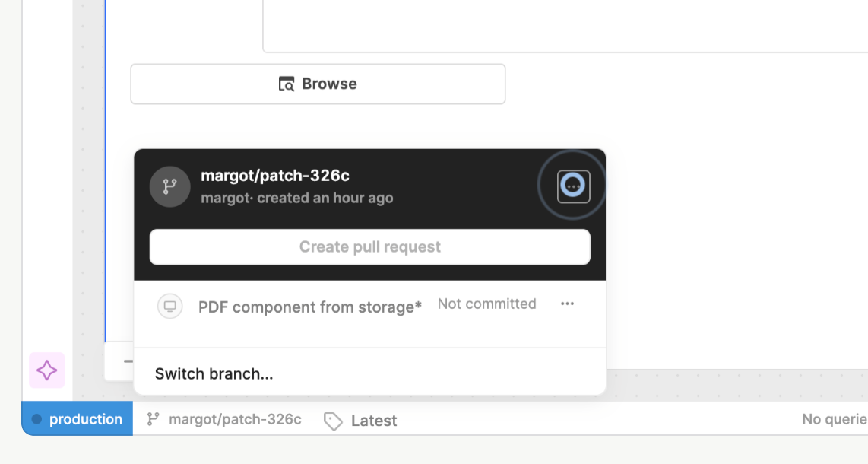The image size is (868, 464).
Task: Click the Not committed status label
Action: pyautogui.click(x=486, y=304)
